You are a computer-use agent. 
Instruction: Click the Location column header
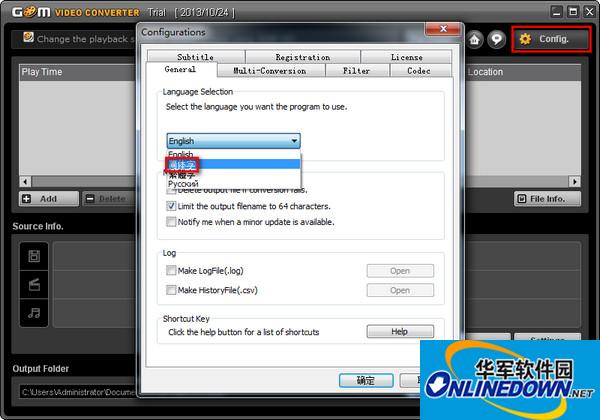523,72
